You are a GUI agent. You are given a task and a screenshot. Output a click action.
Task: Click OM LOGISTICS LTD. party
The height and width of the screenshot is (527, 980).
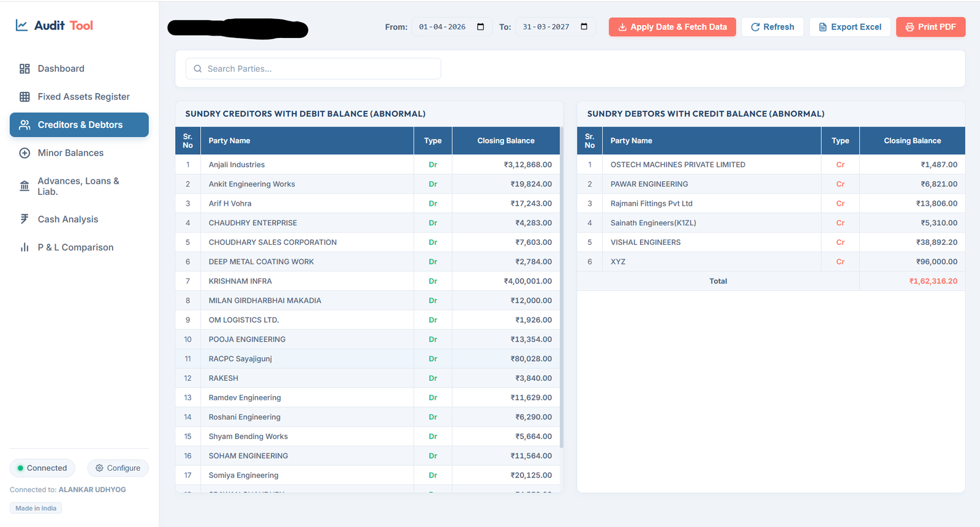pyautogui.click(x=244, y=320)
